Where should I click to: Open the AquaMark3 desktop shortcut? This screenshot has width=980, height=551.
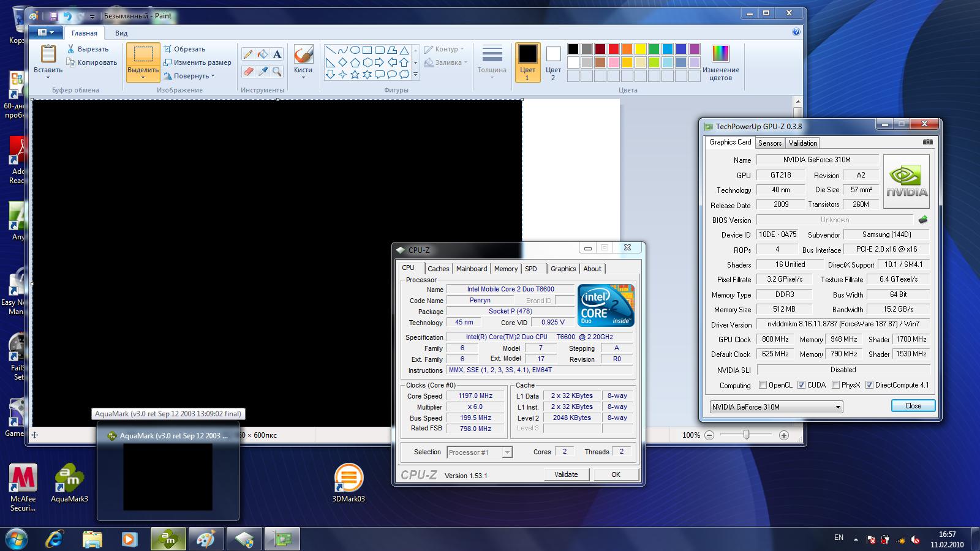click(x=69, y=483)
